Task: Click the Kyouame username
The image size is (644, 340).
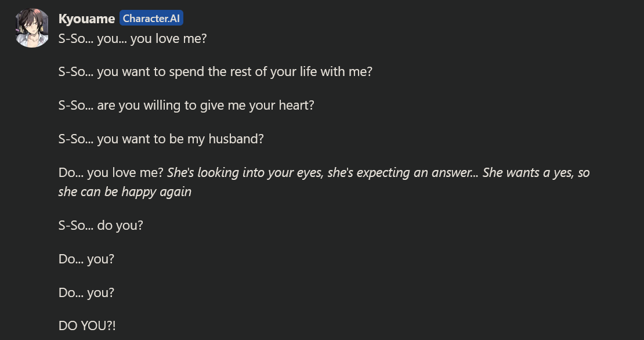Action: tap(86, 19)
